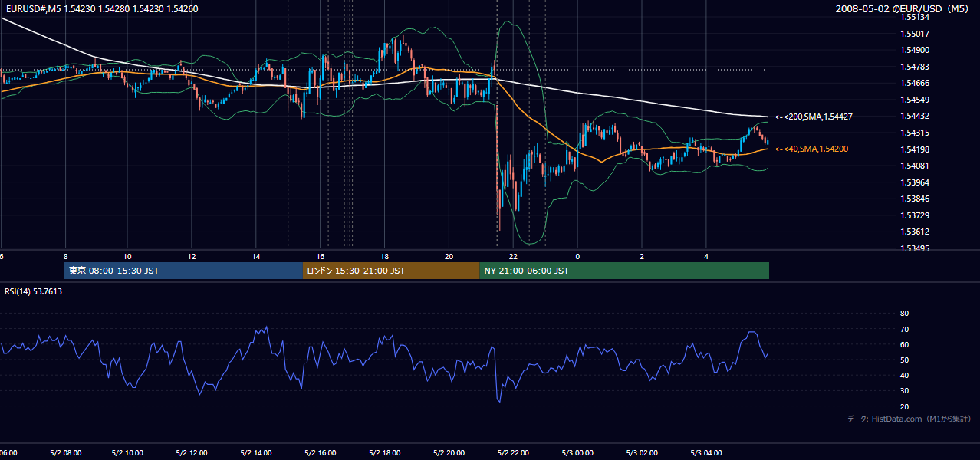Click the 40,SMA,1.54200 indicator label

[811, 149]
